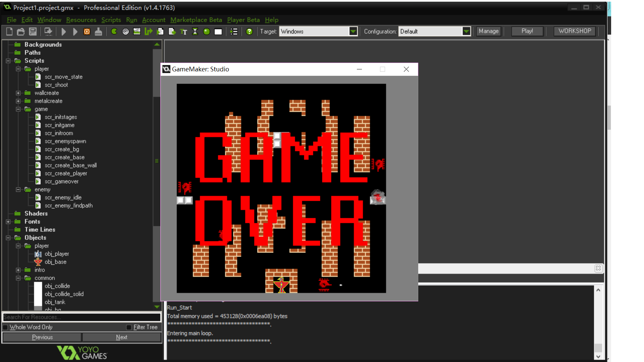This screenshot has height=362, width=644.
Task: Click the New Project toolbar icon
Action: point(9,32)
